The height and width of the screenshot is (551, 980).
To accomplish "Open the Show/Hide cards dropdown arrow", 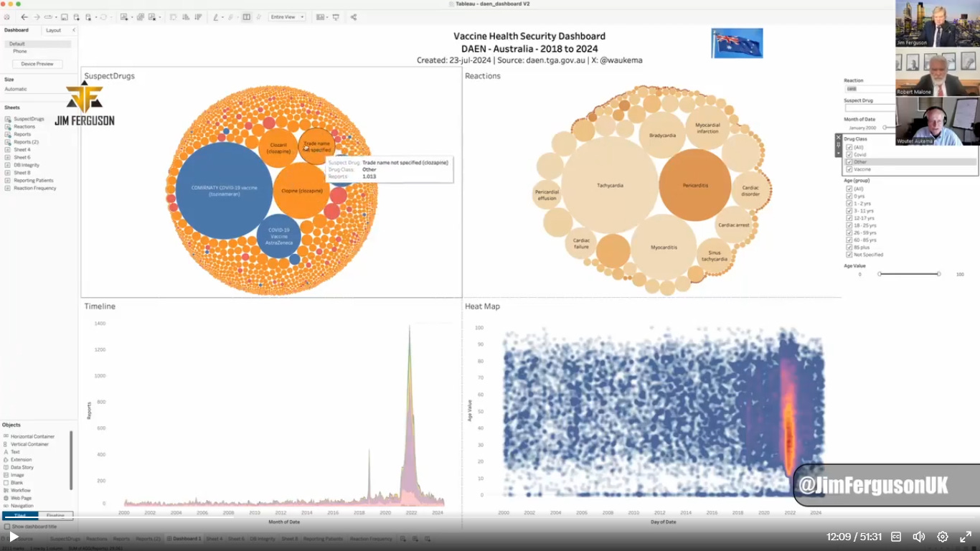I will tap(326, 17).
